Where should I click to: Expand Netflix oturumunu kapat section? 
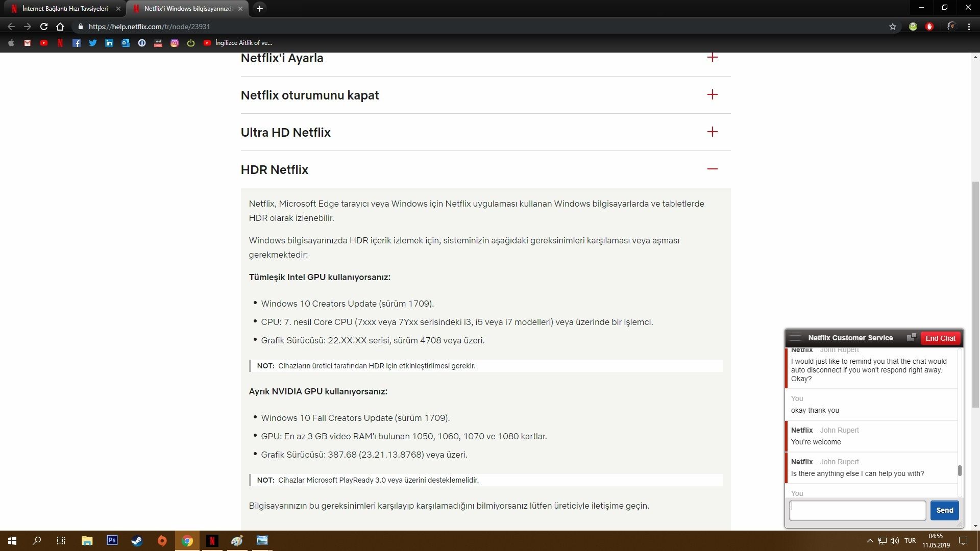point(712,95)
